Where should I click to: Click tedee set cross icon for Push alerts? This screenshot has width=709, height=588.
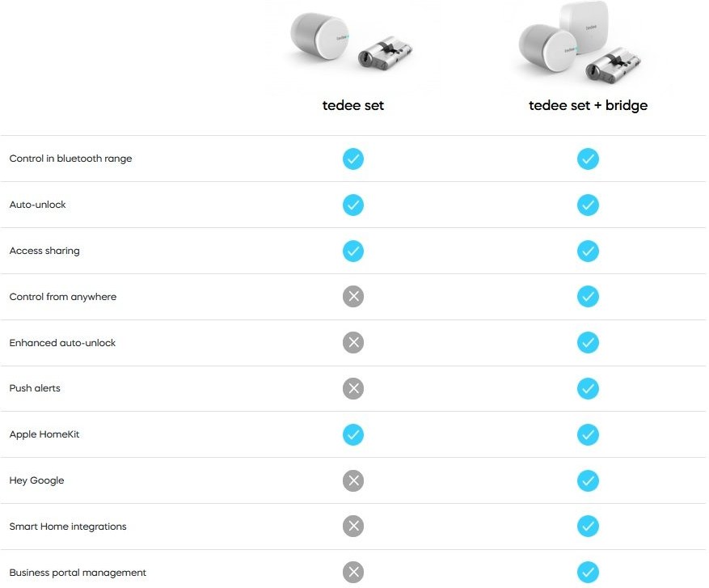(353, 389)
